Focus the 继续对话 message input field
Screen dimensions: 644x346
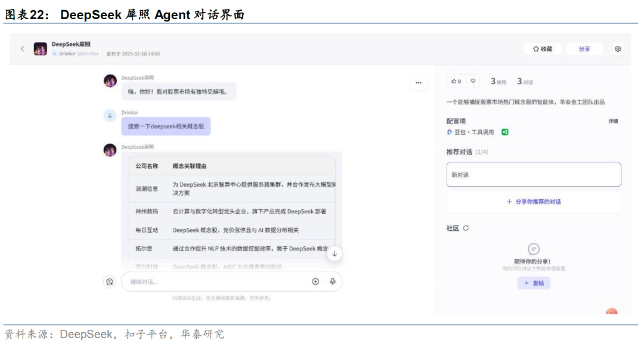(x=231, y=282)
